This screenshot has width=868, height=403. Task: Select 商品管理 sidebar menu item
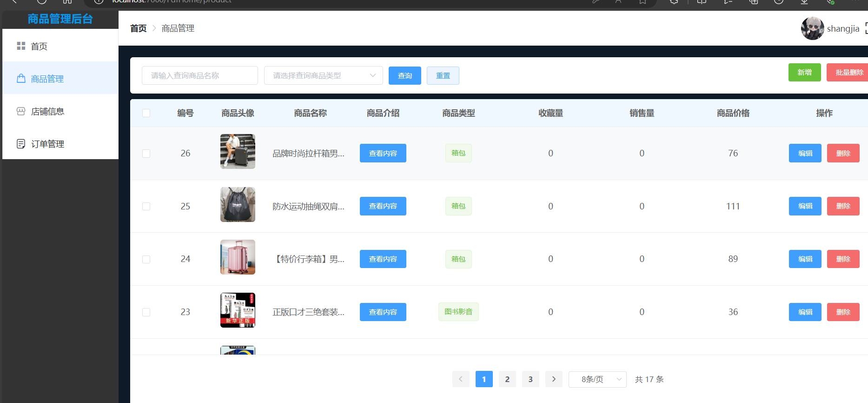(x=60, y=79)
